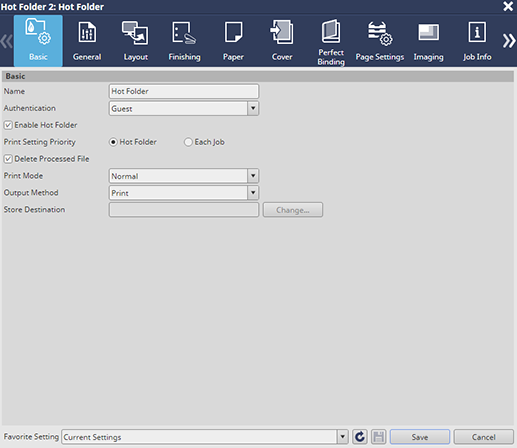Switch to the Basic tab

pyautogui.click(x=38, y=41)
